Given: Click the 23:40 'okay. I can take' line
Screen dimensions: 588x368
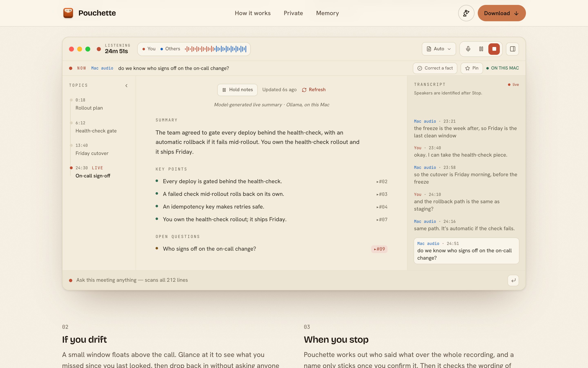Looking at the screenshot, I should tap(466, 151).
